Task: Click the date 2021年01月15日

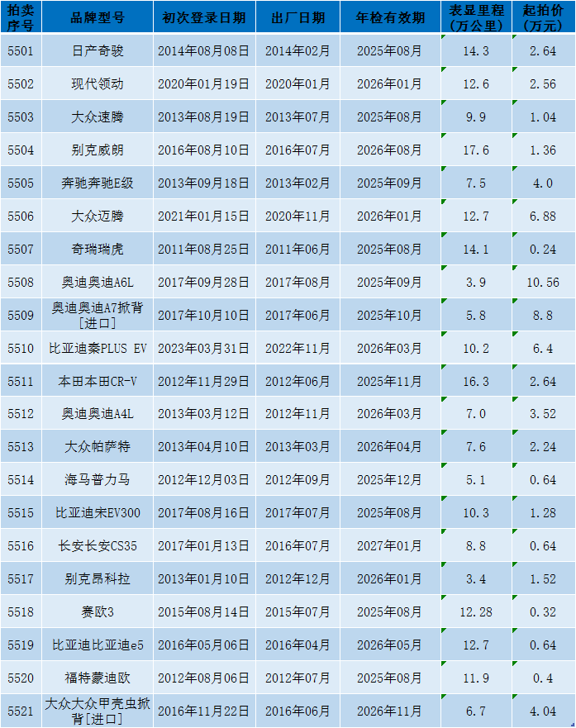Action: (204, 216)
